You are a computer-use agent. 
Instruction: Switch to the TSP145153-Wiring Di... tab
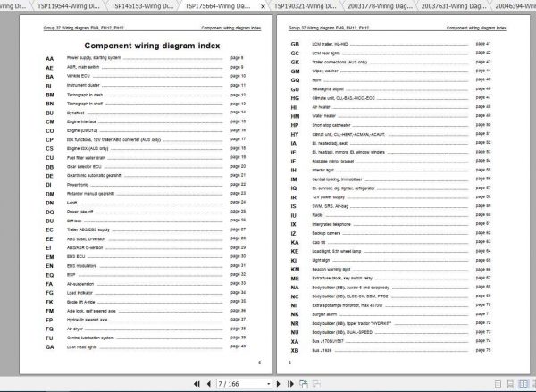[142, 6]
